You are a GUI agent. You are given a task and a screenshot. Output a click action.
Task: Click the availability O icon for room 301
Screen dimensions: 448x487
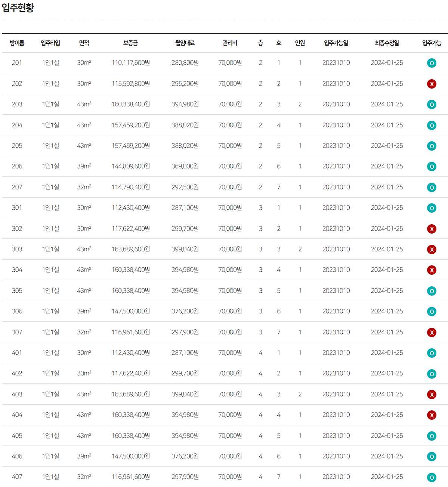point(432,208)
